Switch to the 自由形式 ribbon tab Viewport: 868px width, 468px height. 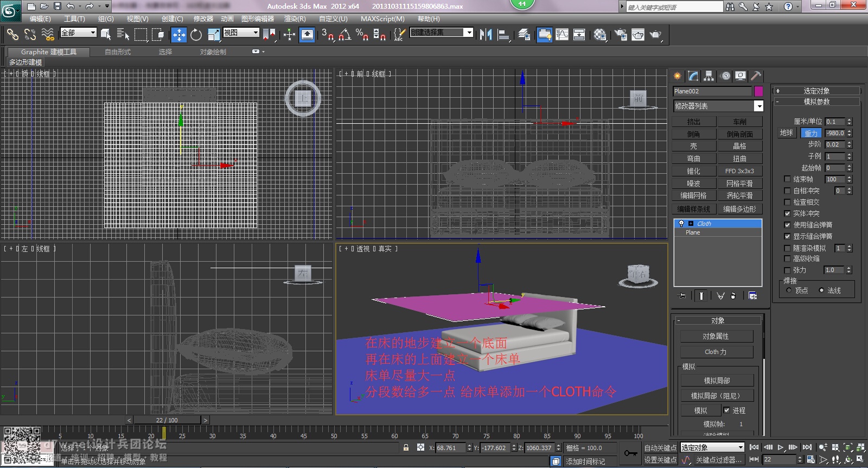118,52
